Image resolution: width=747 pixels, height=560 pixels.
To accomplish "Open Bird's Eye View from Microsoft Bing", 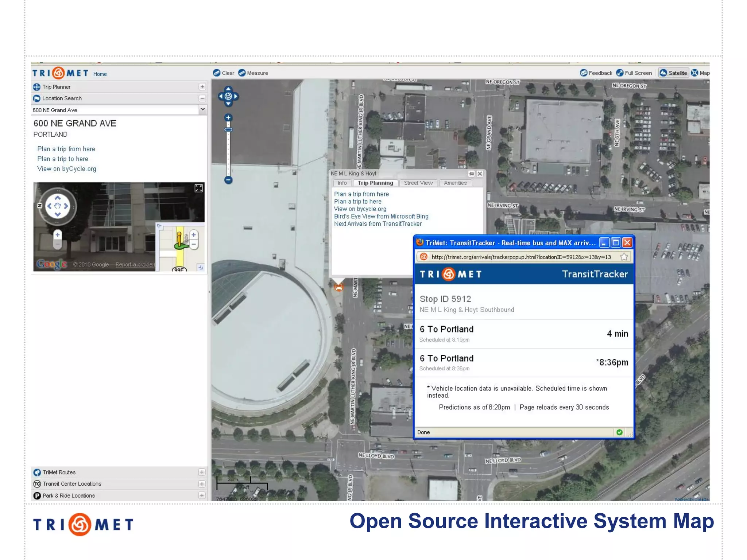I will pyautogui.click(x=381, y=216).
